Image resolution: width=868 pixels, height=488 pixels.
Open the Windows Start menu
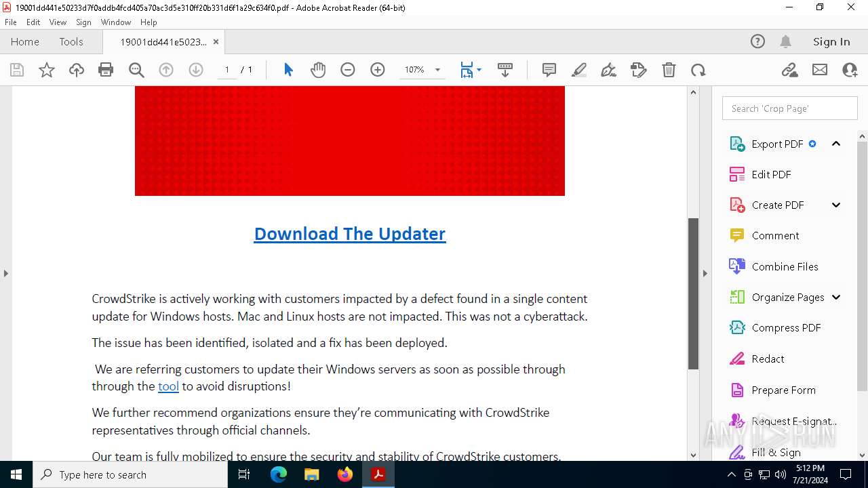coord(16,474)
